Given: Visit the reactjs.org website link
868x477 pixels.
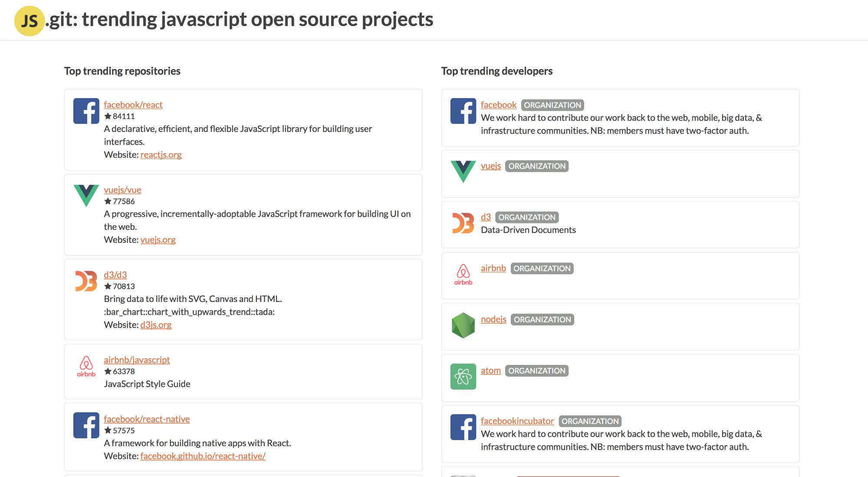Looking at the screenshot, I should [x=161, y=155].
